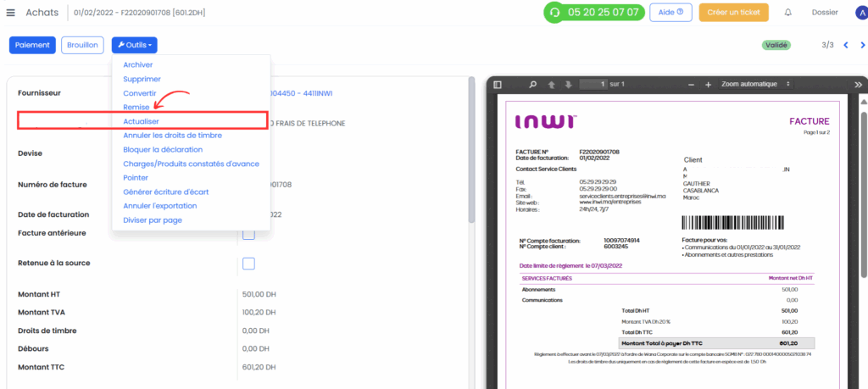
Task: Go to previous record arrow
Action: pyautogui.click(x=845, y=46)
